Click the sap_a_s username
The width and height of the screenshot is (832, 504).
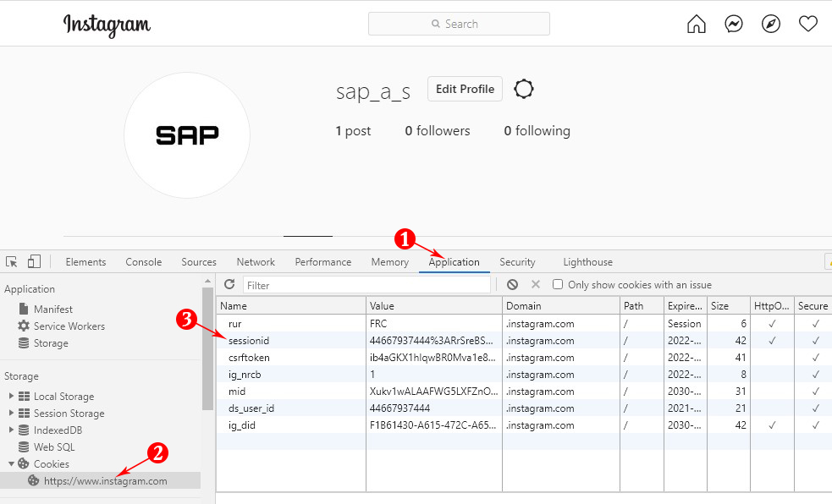373,91
